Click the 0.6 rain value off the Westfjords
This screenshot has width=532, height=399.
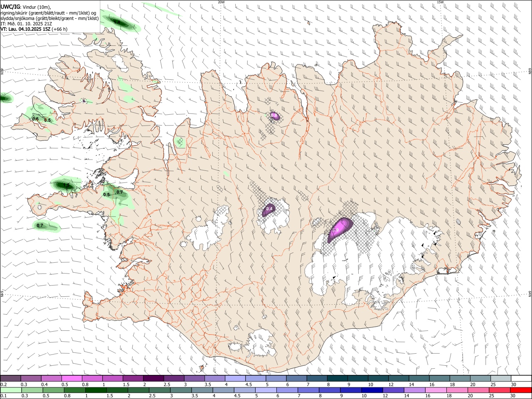point(35,119)
